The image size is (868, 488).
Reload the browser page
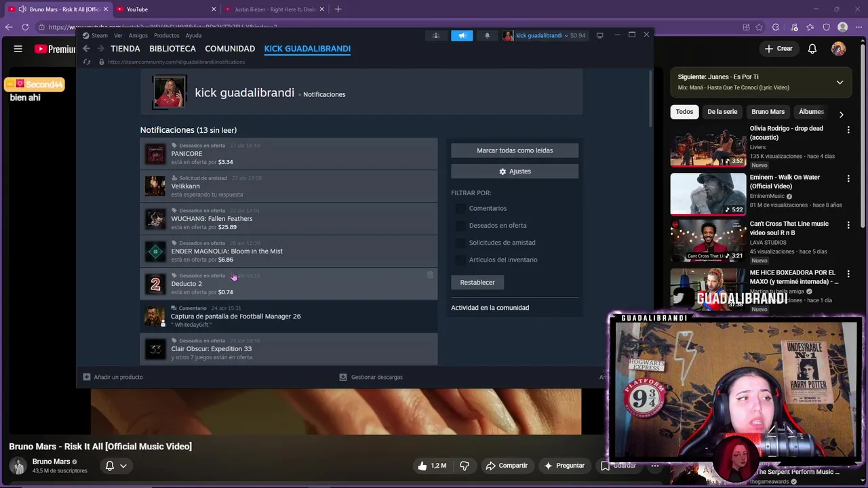[25, 27]
